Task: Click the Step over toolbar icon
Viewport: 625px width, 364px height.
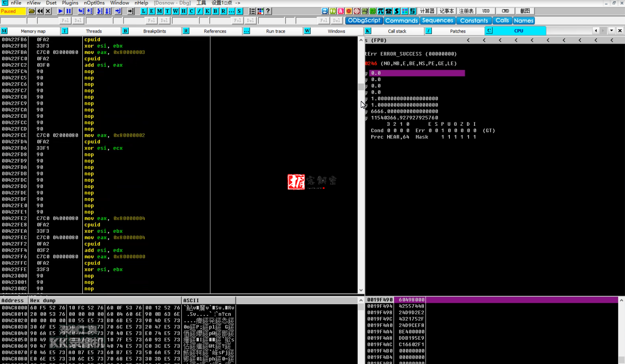Action: click(89, 11)
